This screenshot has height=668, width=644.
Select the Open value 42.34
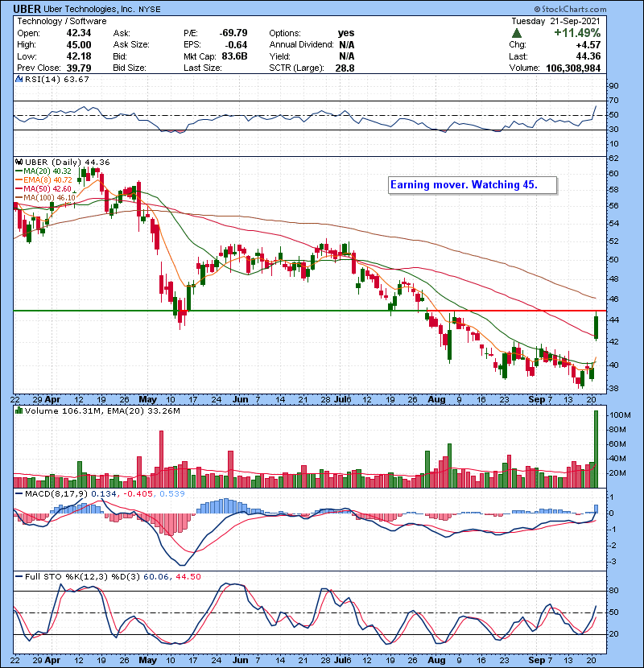[79, 33]
